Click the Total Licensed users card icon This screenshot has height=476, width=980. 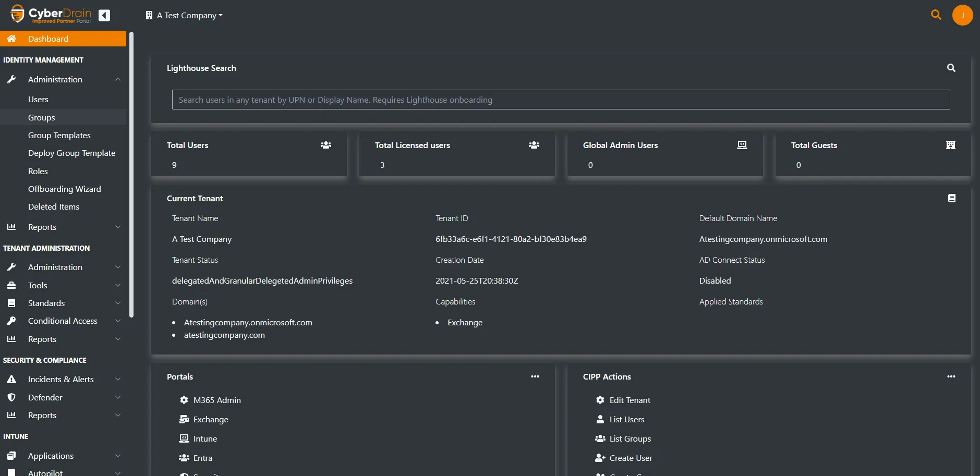click(534, 145)
